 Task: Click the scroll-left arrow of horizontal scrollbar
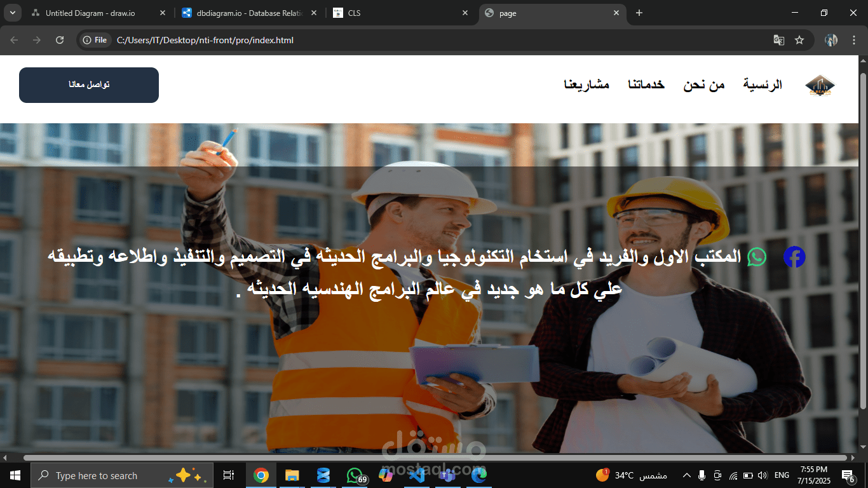pos(5,457)
